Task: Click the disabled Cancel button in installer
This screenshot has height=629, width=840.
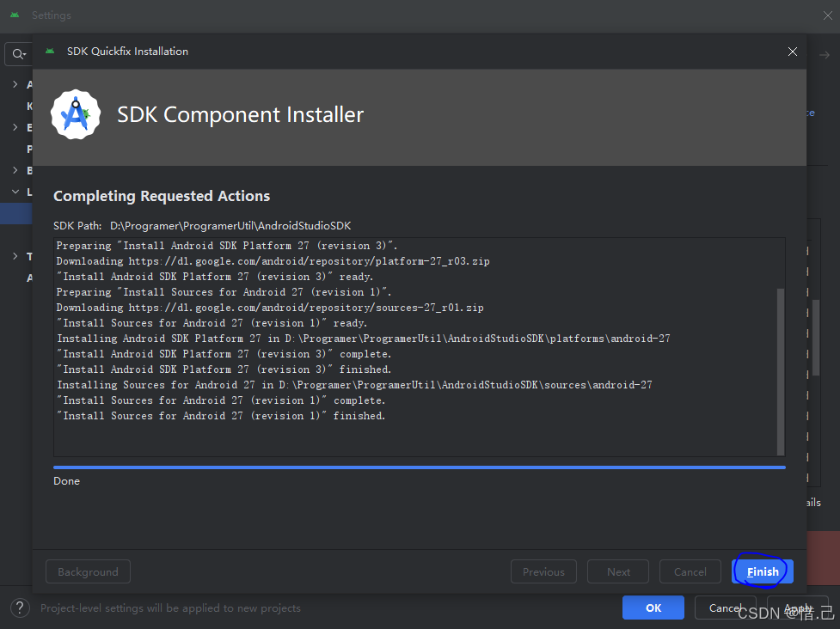Action: [x=690, y=571]
